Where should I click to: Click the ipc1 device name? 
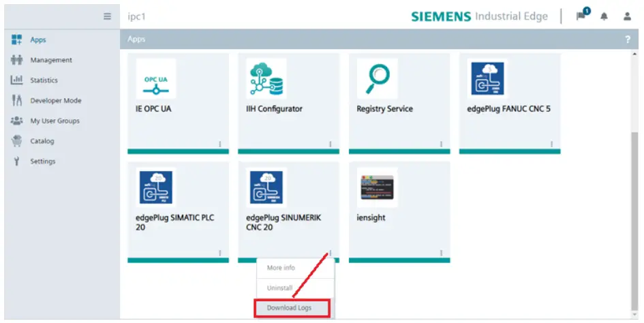coord(136,17)
